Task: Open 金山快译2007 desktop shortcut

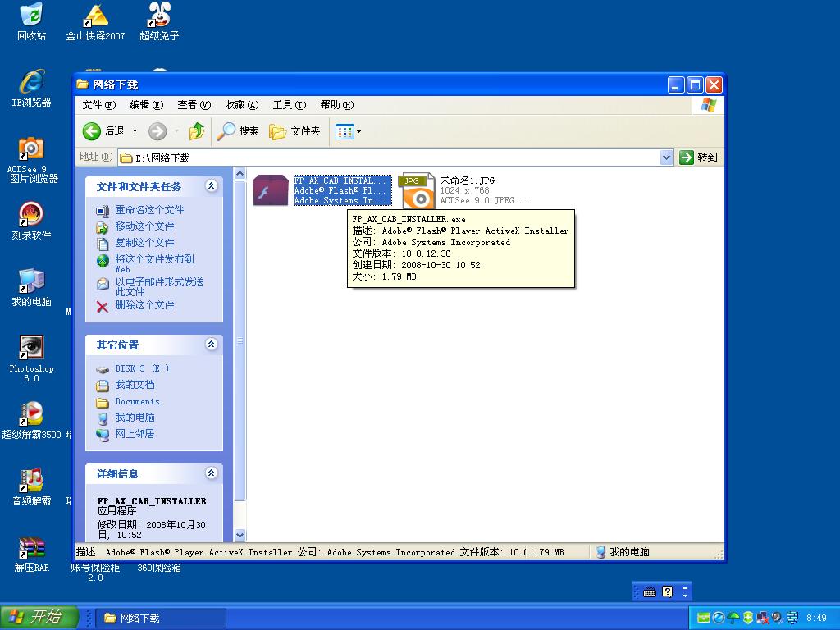Action: (95, 21)
